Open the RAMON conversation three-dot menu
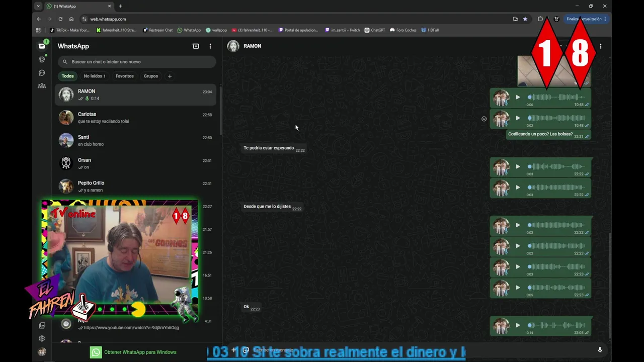Viewport: 644px width, 362px height. [x=600, y=46]
